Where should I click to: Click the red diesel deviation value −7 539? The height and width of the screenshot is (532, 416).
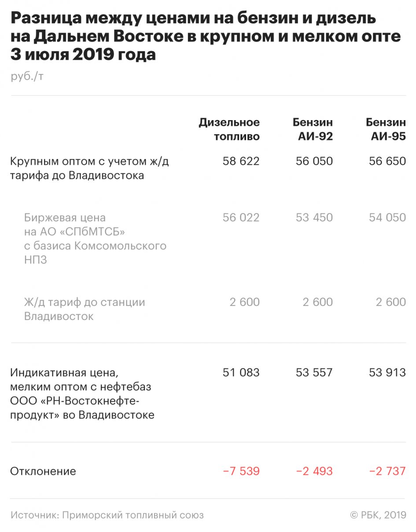pos(241,471)
